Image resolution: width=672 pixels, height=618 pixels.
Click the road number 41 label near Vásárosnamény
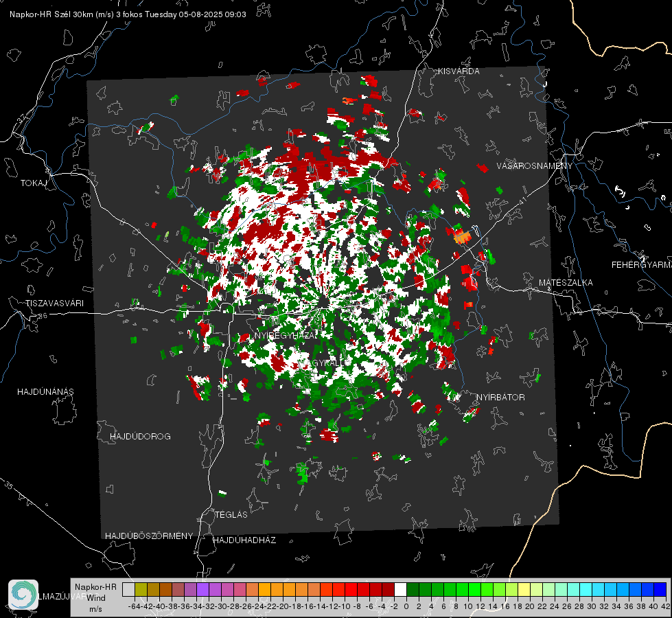522,201
